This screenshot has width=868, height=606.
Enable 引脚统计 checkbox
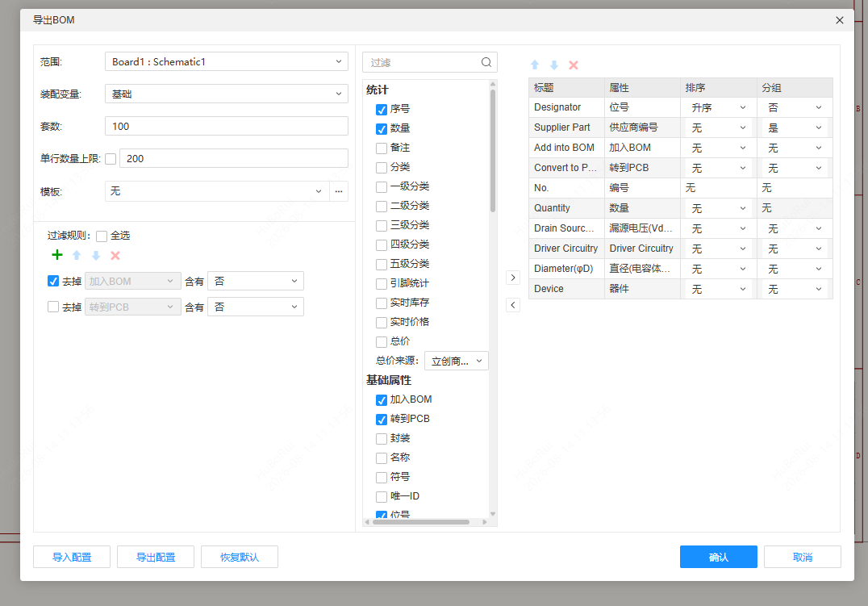[382, 284]
